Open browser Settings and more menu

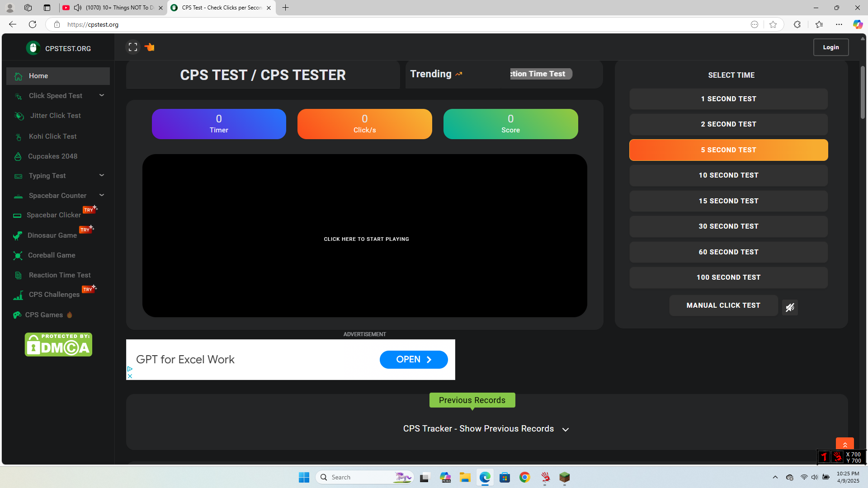839,24
